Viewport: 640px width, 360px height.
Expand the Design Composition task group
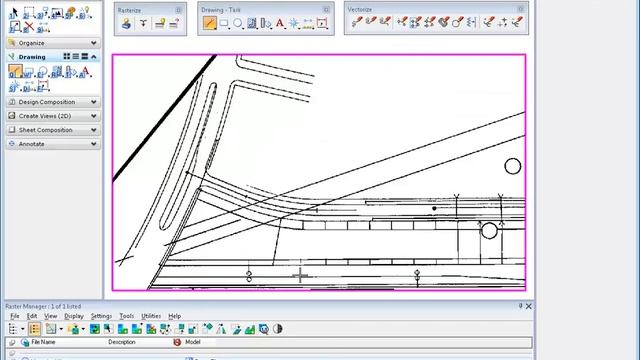pyautogui.click(x=94, y=102)
